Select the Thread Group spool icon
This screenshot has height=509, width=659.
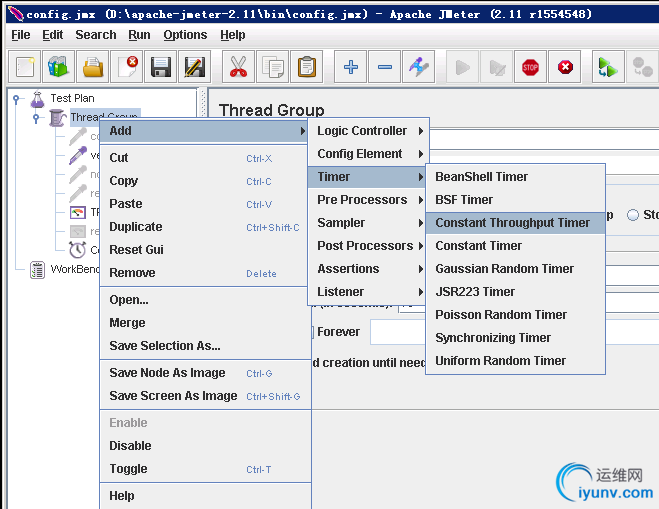click(57, 117)
